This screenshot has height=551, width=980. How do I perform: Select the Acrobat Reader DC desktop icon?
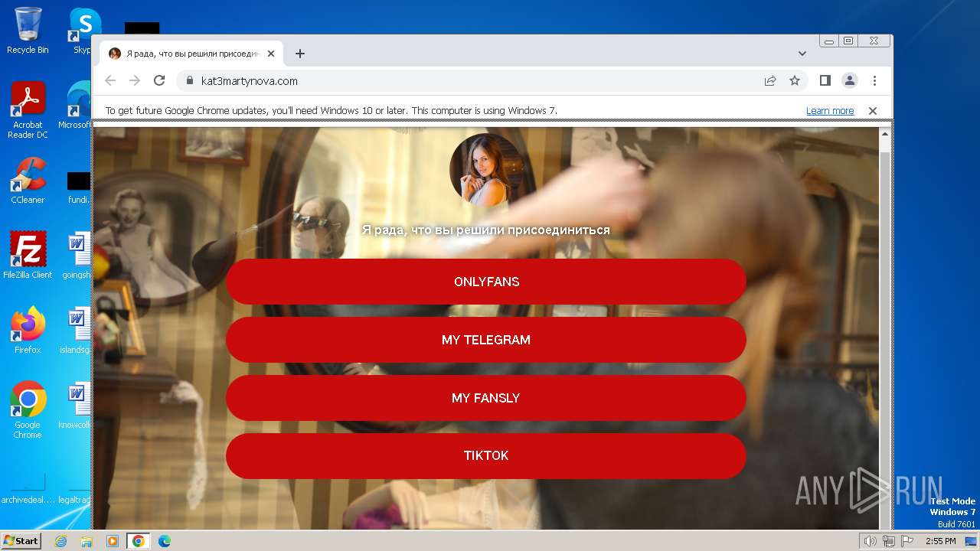(x=28, y=110)
